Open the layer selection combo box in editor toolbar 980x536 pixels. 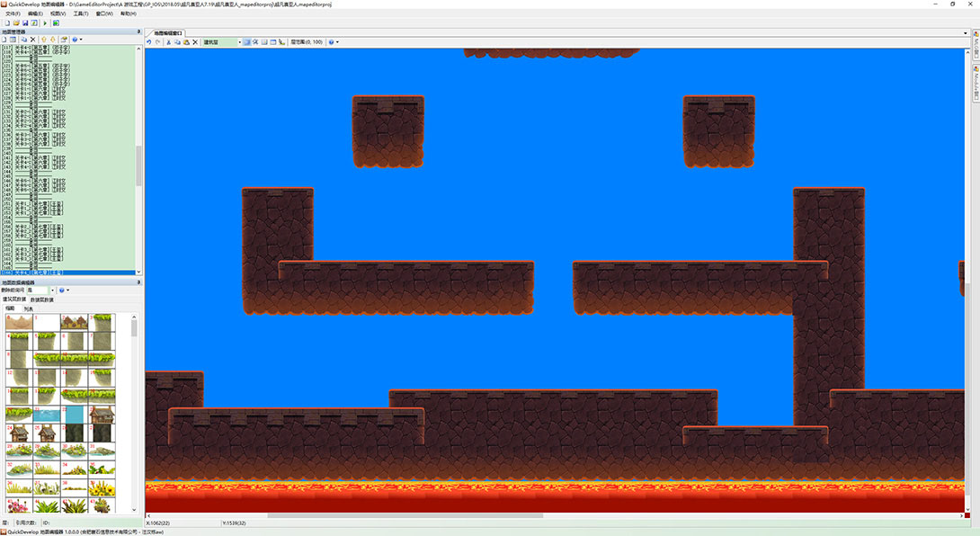[222, 42]
